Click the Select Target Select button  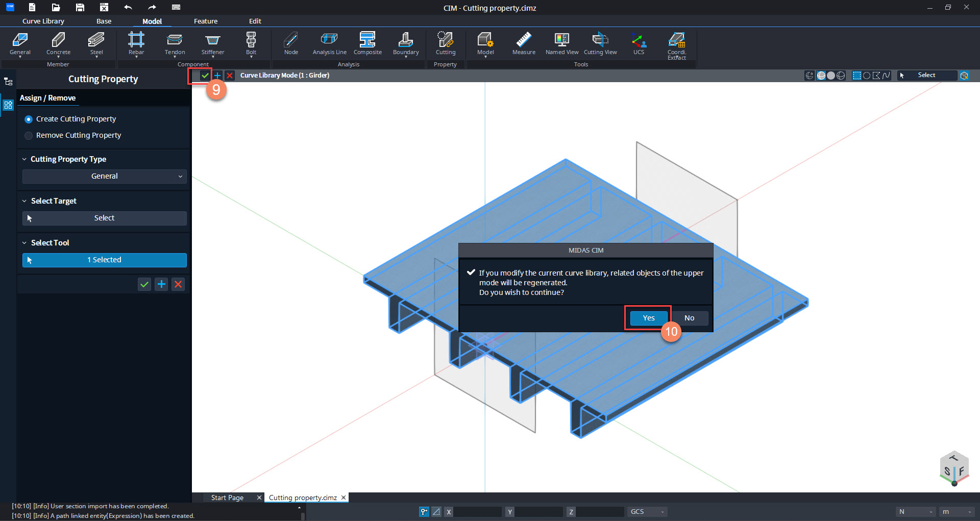[105, 218]
